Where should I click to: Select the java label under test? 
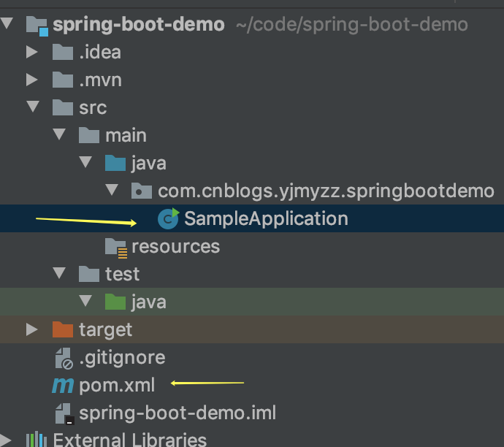[x=149, y=302]
